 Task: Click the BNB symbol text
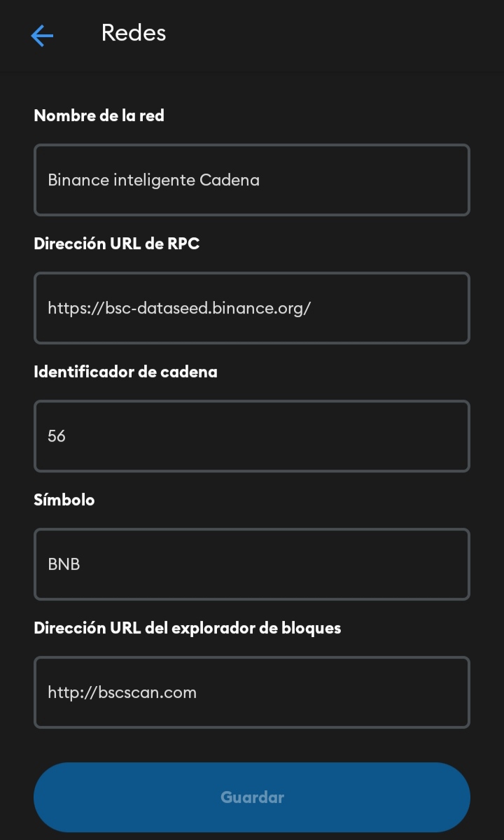tap(64, 564)
